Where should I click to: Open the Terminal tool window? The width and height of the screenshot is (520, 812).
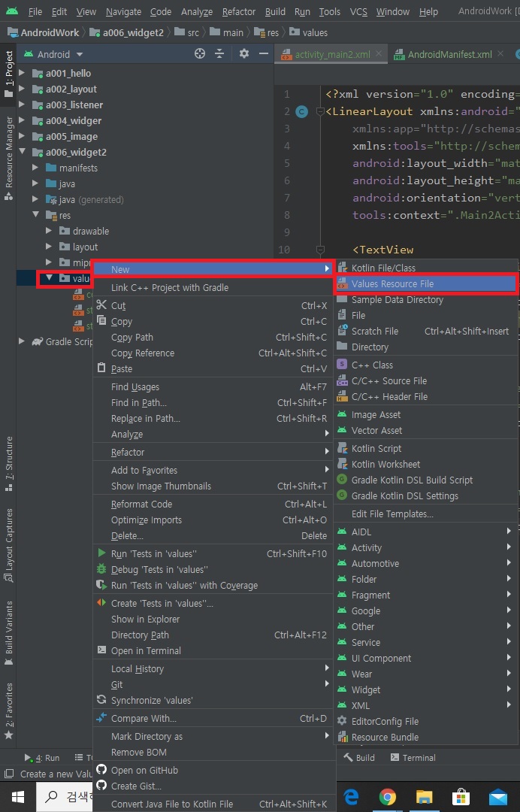coord(413,758)
